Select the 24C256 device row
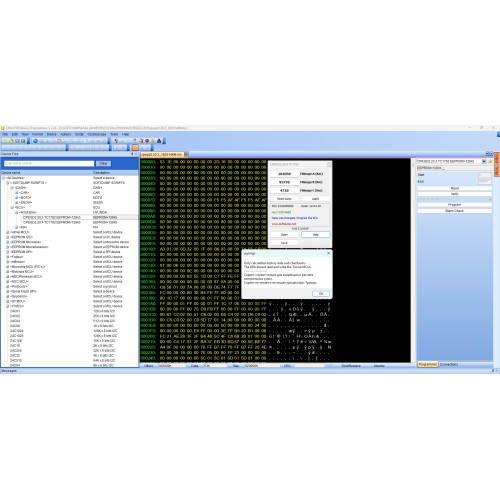The image size is (500, 500). pos(16,350)
